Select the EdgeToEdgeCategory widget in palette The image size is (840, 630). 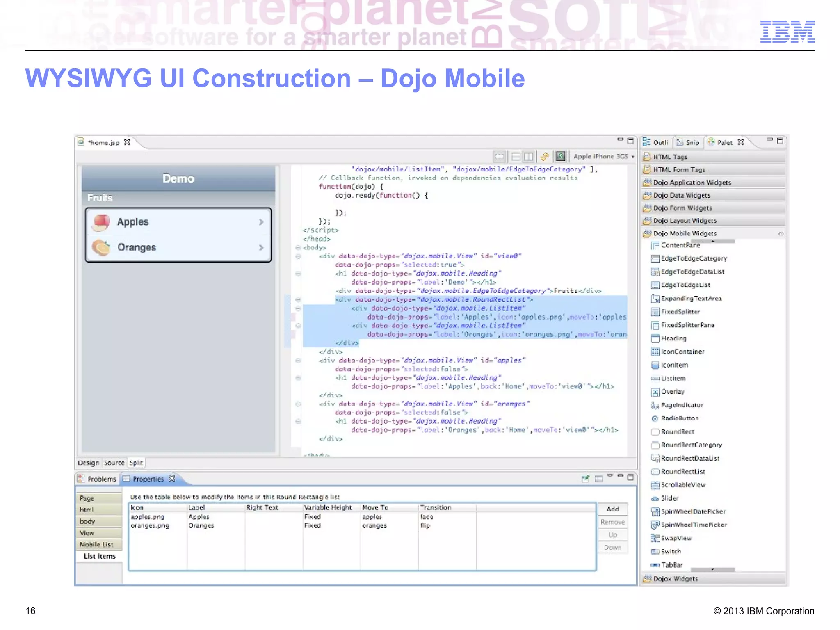(x=689, y=258)
